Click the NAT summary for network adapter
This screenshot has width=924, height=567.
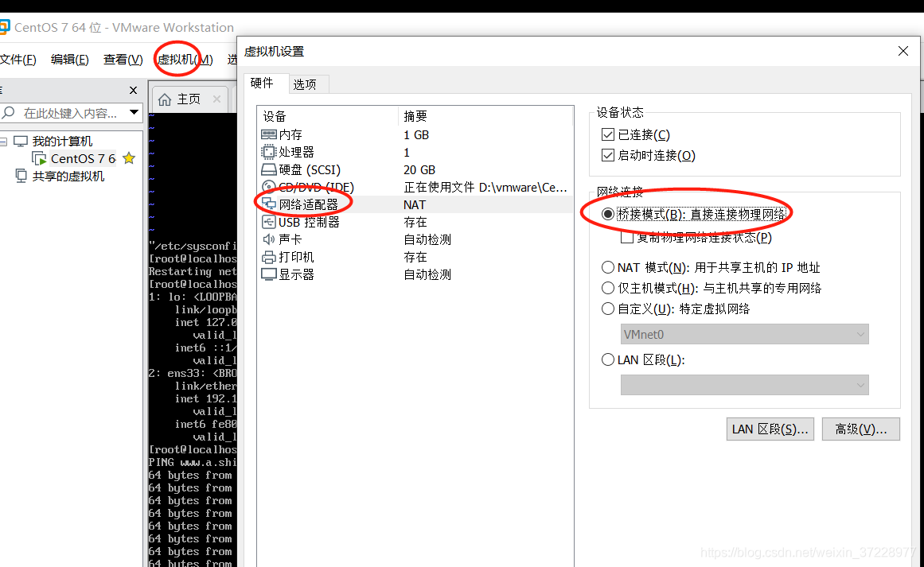point(415,204)
